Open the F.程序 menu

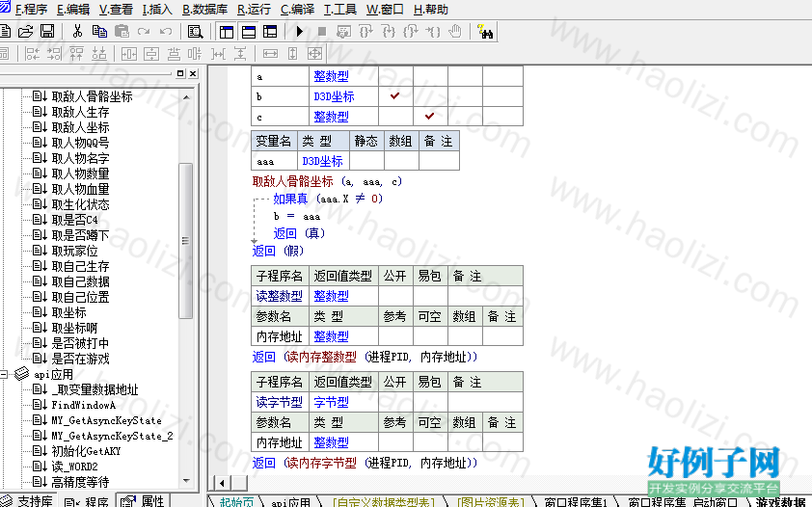click(x=31, y=10)
